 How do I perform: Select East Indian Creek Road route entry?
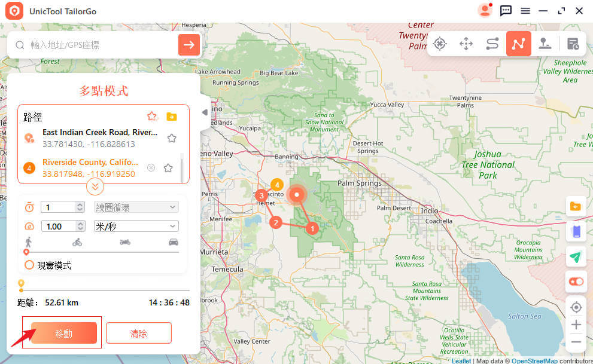100,138
